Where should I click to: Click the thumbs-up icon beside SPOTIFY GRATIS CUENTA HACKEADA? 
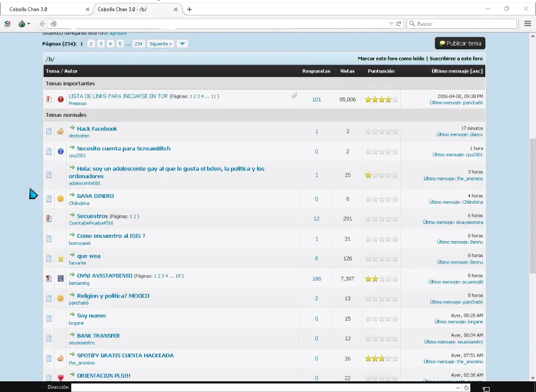tap(60, 358)
